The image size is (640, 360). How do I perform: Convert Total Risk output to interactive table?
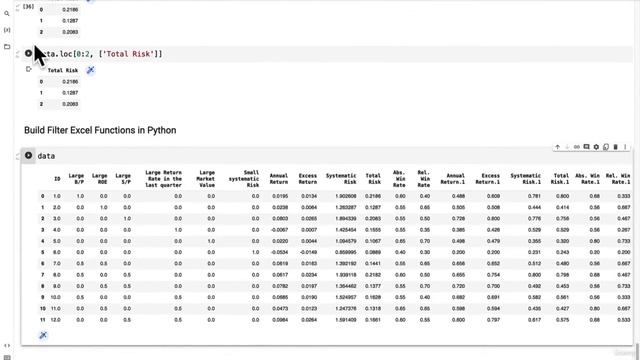91,70
